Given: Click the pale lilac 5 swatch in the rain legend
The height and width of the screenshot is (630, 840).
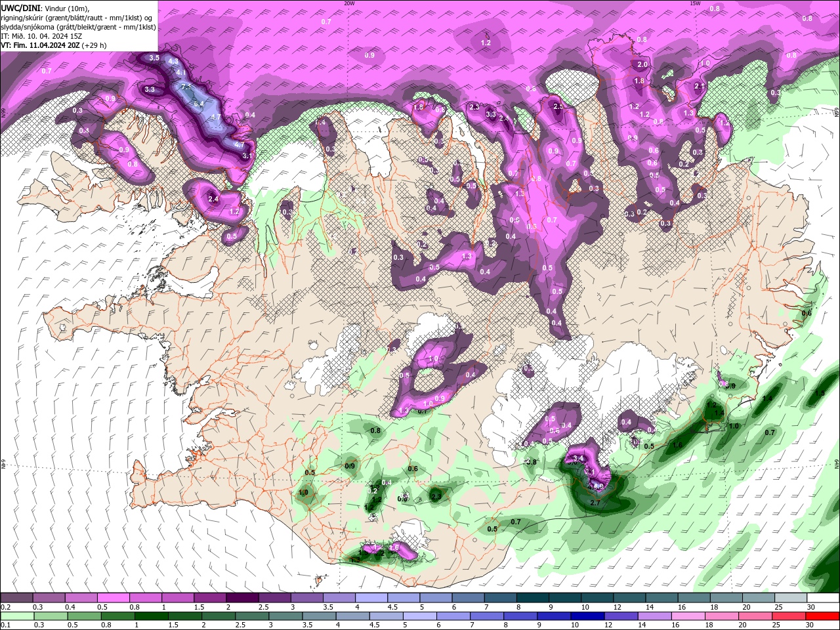Looking at the screenshot, I should [x=419, y=616].
